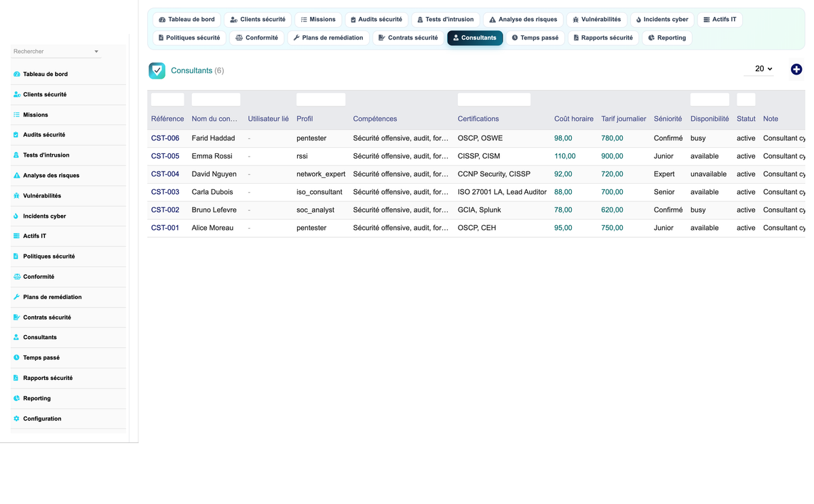
Task: Click the sidebar Analyse des risques warning icon
Action: pos(16,176)
